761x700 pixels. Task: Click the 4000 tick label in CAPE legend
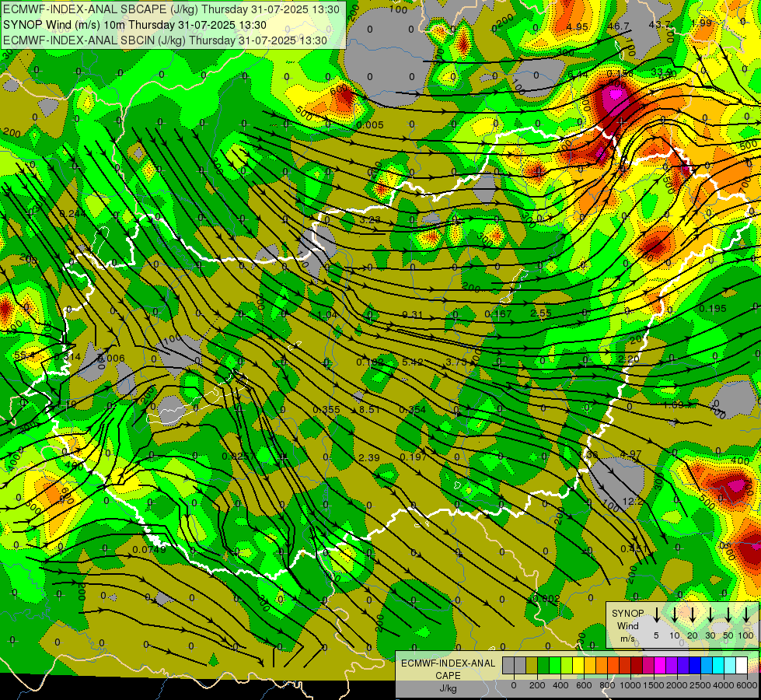[x=724, y=685]
